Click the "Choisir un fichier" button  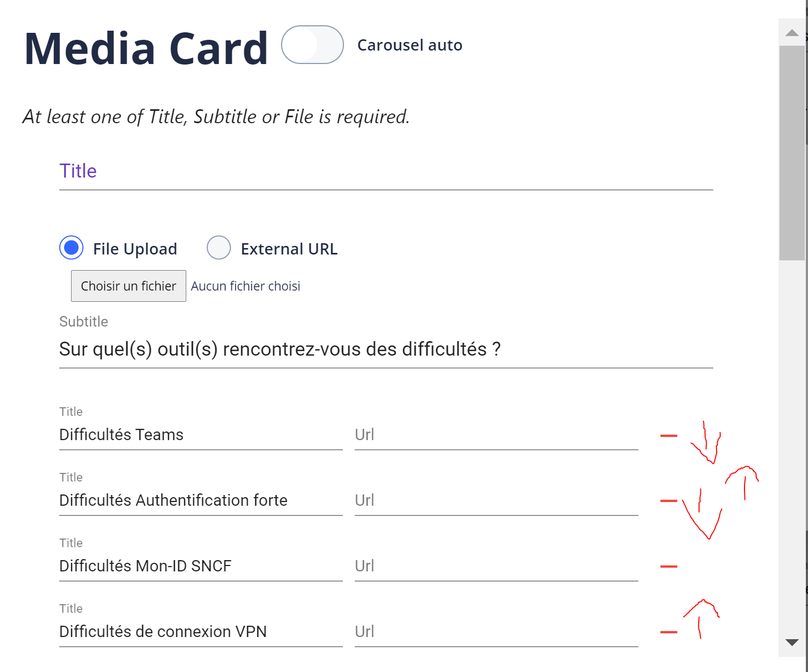pyautogui.click(x=128, y=286)
